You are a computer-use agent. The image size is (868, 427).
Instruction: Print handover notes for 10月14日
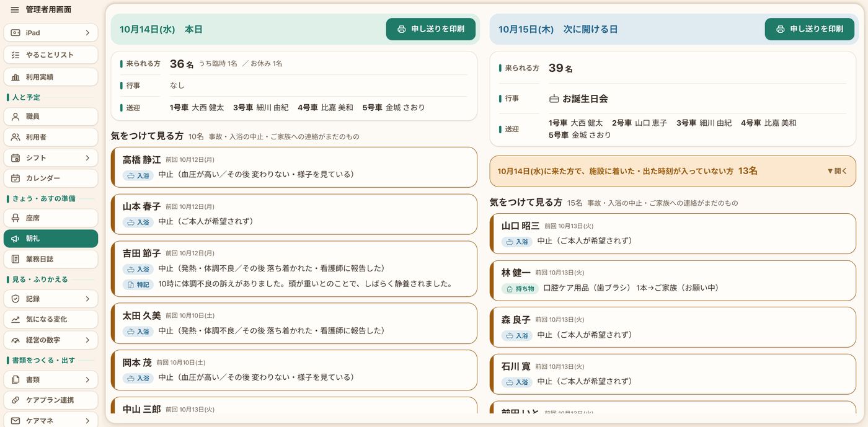pos(431,29)
